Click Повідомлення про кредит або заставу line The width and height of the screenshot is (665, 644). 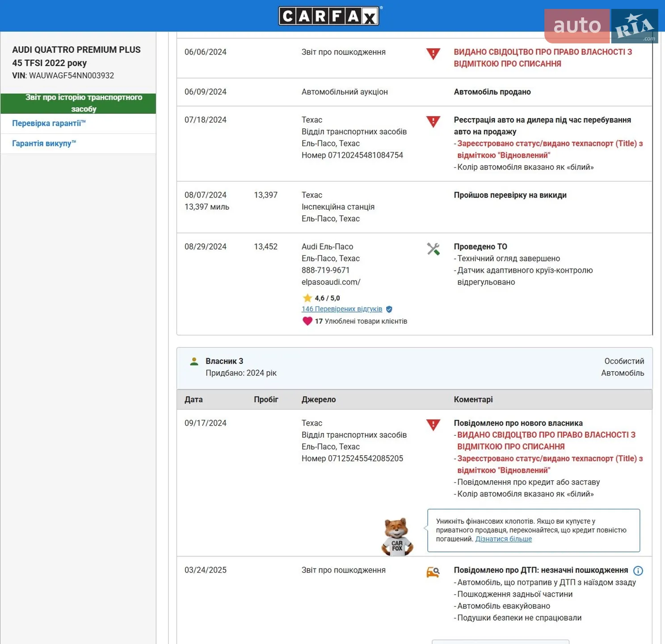[528, 482]
